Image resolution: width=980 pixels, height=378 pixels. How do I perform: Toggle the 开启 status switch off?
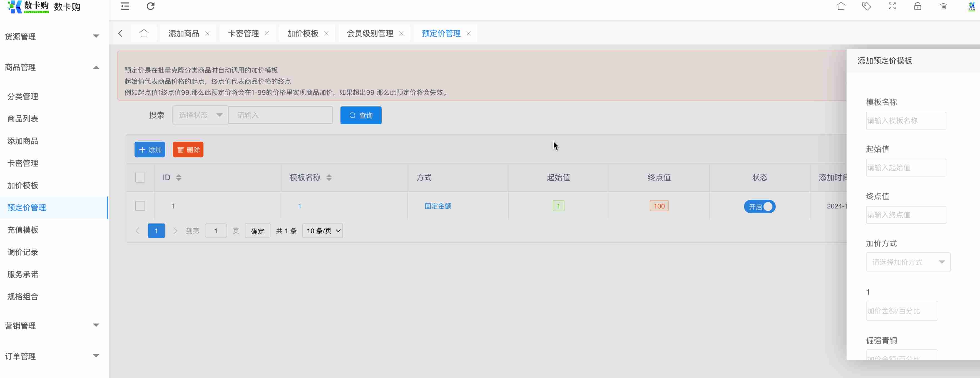759,207
